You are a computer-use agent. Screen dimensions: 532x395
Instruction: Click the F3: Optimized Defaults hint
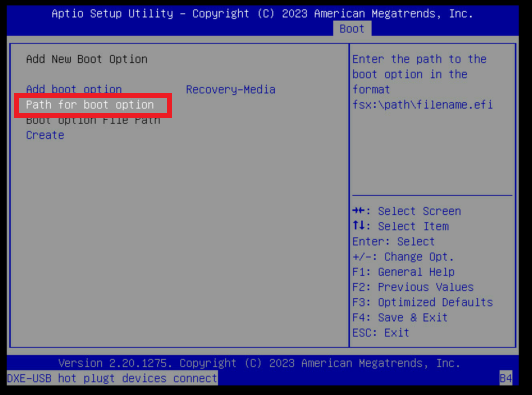423,302
